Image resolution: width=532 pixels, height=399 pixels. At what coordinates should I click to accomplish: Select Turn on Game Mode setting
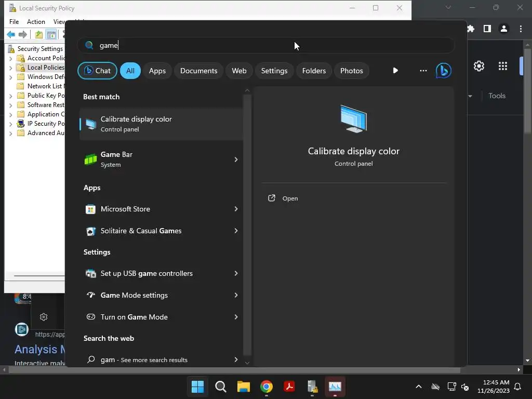pyautogui.click(x=161, y=317)
